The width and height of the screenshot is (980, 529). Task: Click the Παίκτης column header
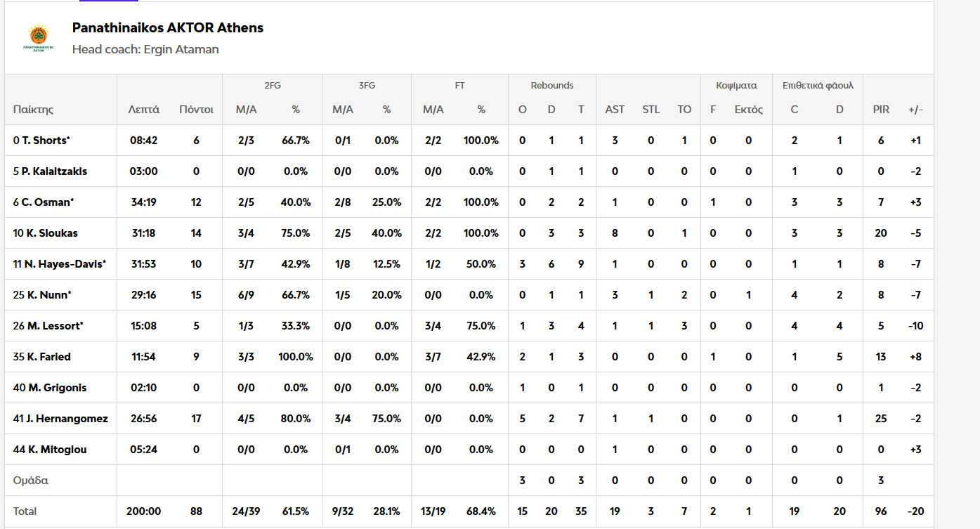coord(33,110)
